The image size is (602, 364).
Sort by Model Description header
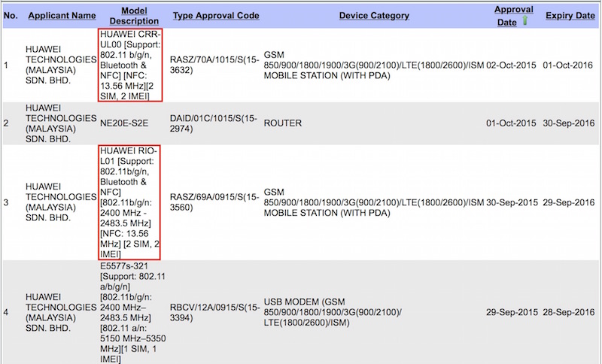pyautogui.click(x=134, y=16)
